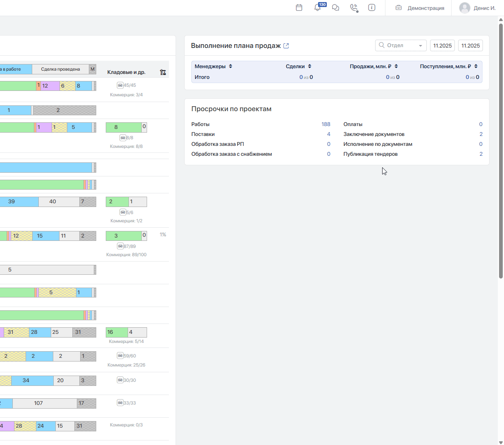Image resolution: width=504 pixels, height=445 pixels.
Task: Open notifications bell with 130 badge
Action: pos(317,8)
